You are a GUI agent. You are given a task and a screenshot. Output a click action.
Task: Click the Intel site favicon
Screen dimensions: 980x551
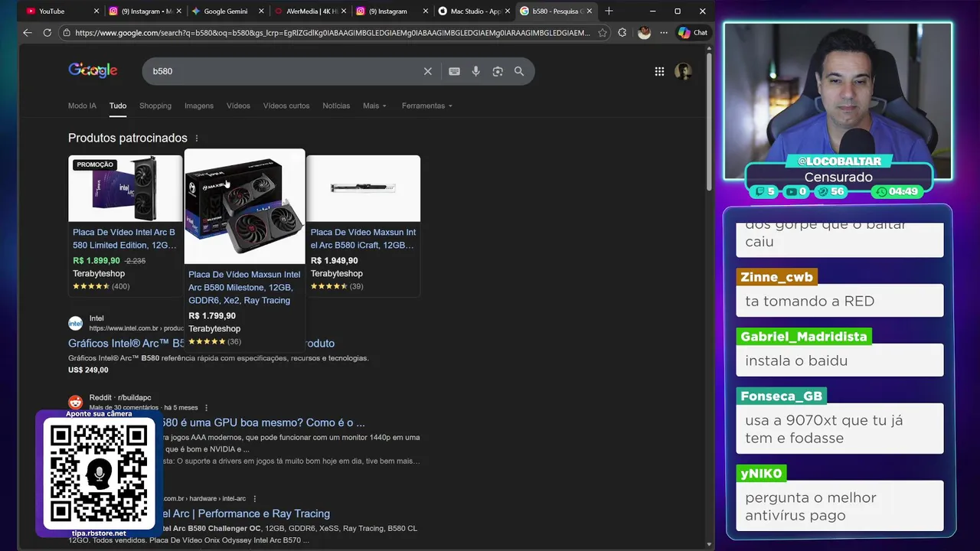coord(75,323)
